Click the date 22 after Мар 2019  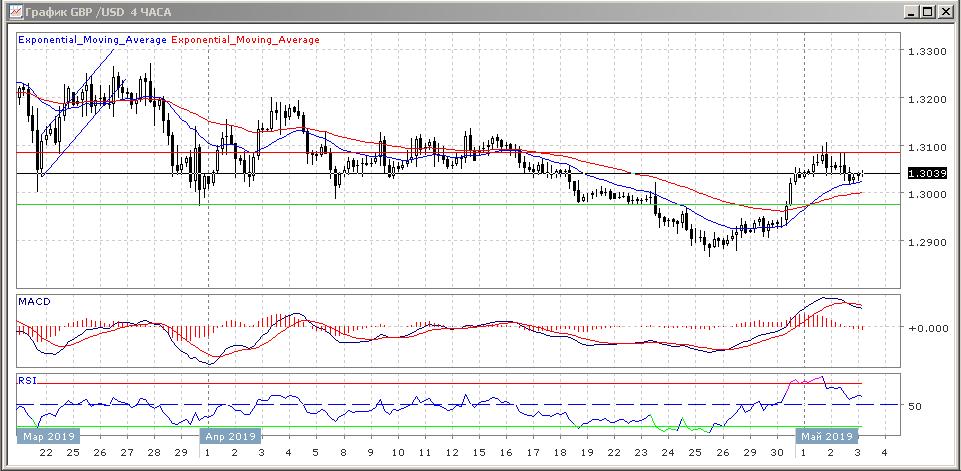click(x=46, y=453)
